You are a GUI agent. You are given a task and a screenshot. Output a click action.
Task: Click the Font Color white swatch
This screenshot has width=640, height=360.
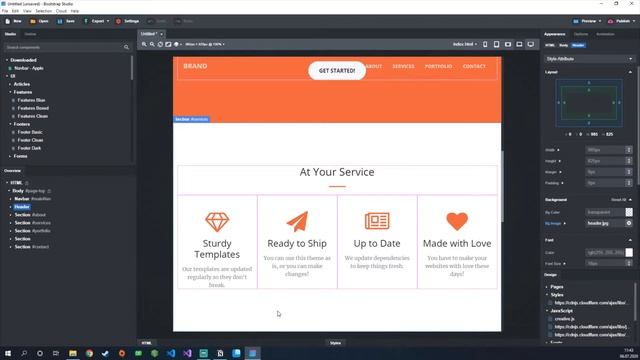tap(629, 253)
